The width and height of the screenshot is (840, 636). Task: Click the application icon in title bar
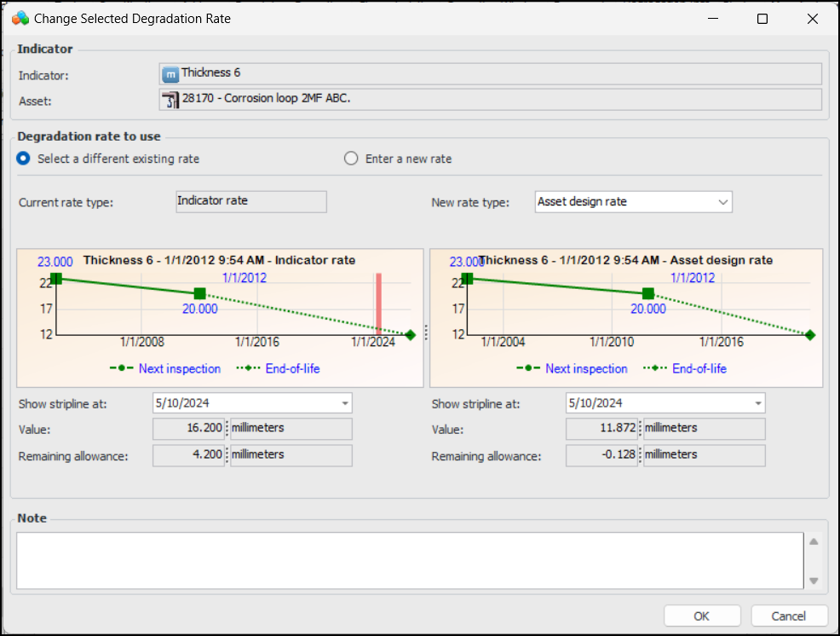[x=20, y=18]
